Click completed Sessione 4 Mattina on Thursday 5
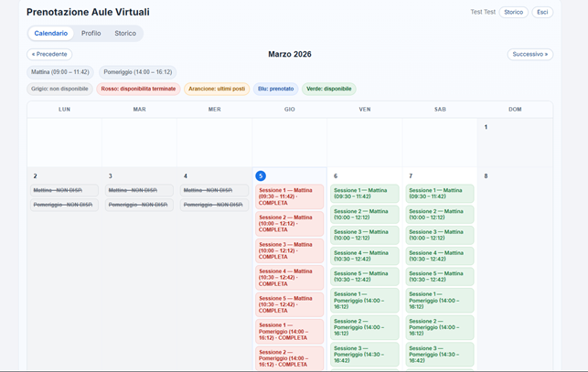The height and width of the screenshot is (372, 588). [x=289, y=278]
